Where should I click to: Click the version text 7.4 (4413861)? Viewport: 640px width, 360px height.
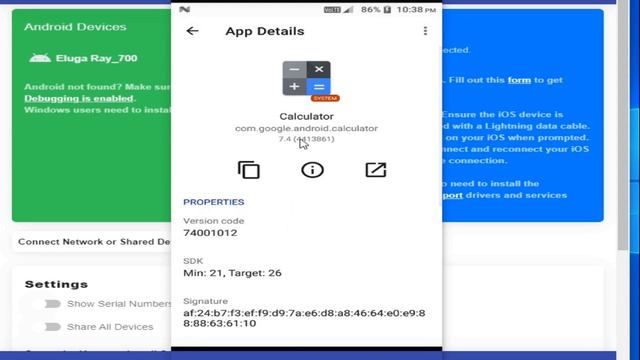pyautogui.click(x=307, y=139)
